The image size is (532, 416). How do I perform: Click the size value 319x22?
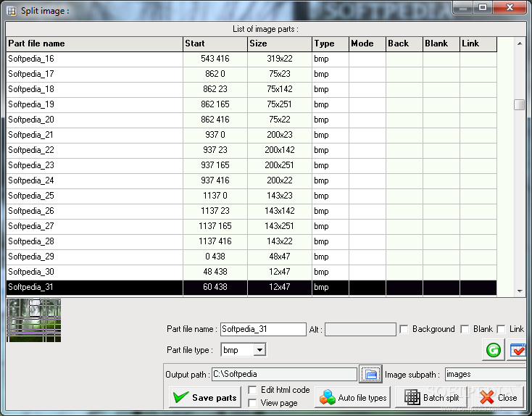[280, 59]
